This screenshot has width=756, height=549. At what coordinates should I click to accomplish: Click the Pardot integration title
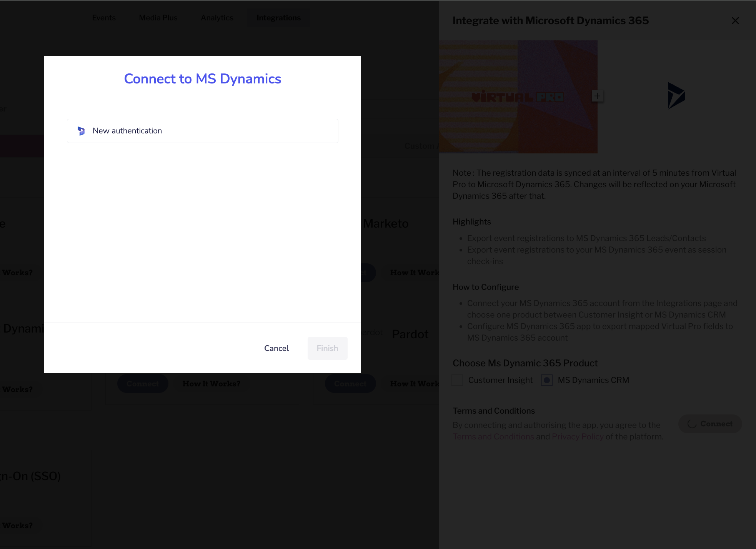(410, 334)
